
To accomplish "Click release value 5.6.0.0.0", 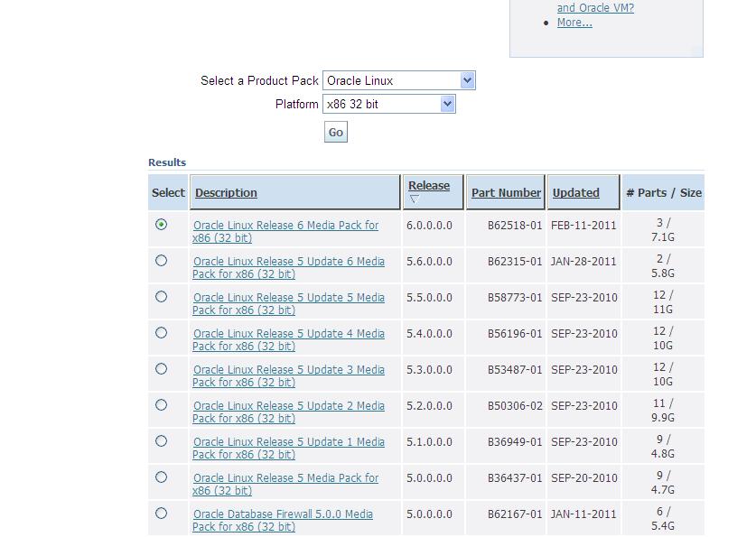I will point(429,262).
